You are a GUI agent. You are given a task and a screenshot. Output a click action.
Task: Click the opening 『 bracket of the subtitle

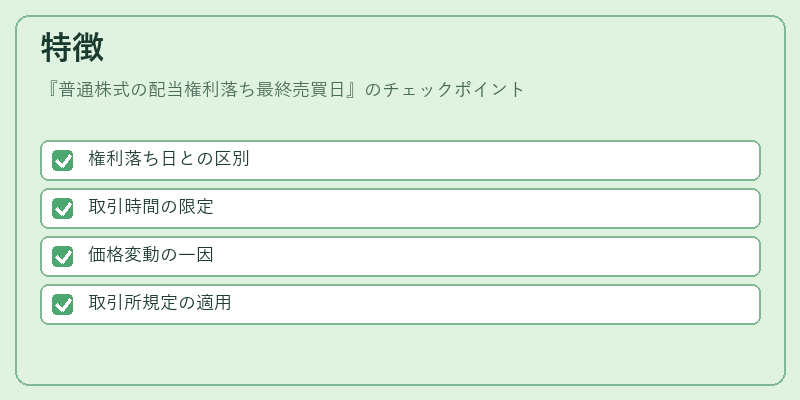coord(50,90)
